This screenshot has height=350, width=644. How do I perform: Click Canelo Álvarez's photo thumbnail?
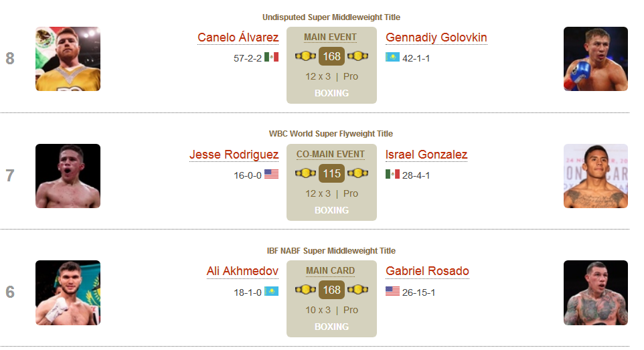[x=68, y=59]
